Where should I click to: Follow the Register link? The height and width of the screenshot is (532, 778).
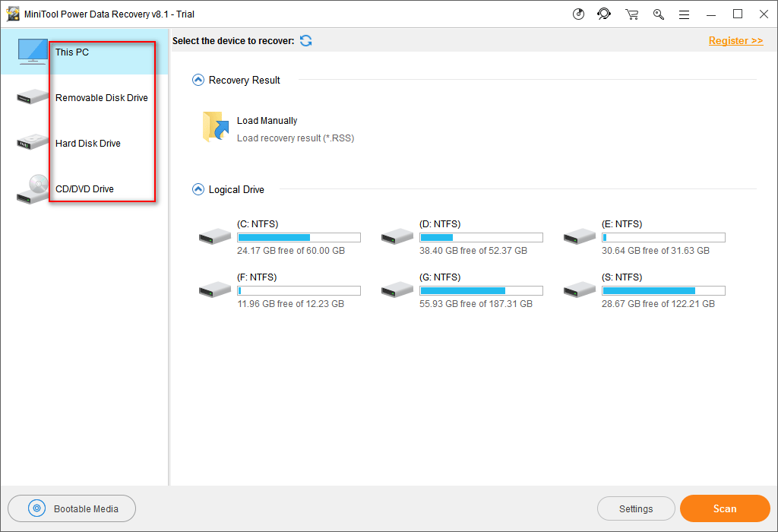(735, 40)
